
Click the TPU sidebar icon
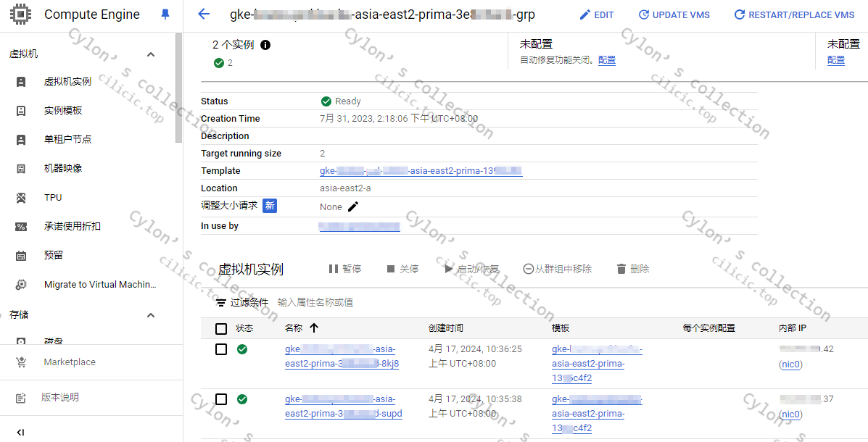click(21, 198)
